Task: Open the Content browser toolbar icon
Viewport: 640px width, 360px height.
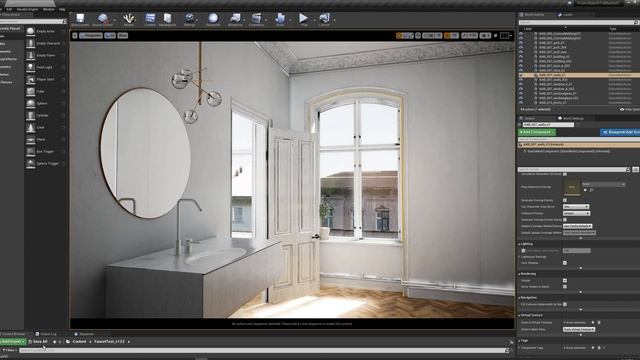Action: (x=150, y=19)
